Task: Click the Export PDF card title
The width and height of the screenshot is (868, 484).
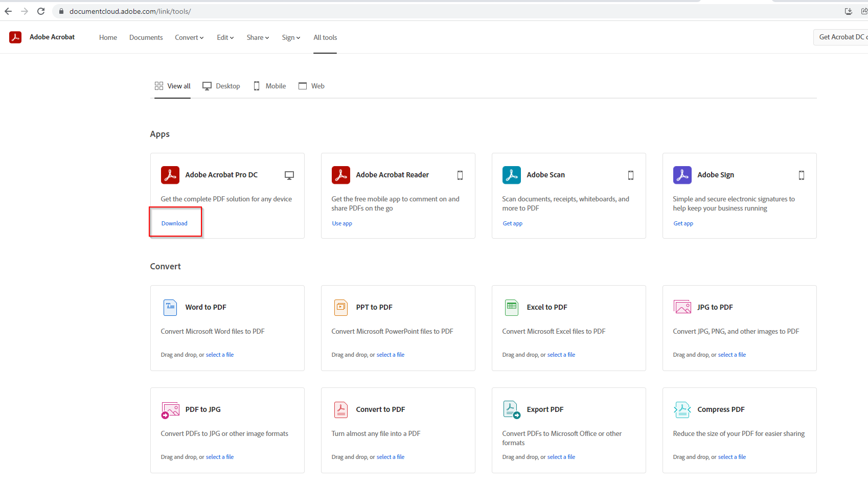Action: click(x=545, y=409)
